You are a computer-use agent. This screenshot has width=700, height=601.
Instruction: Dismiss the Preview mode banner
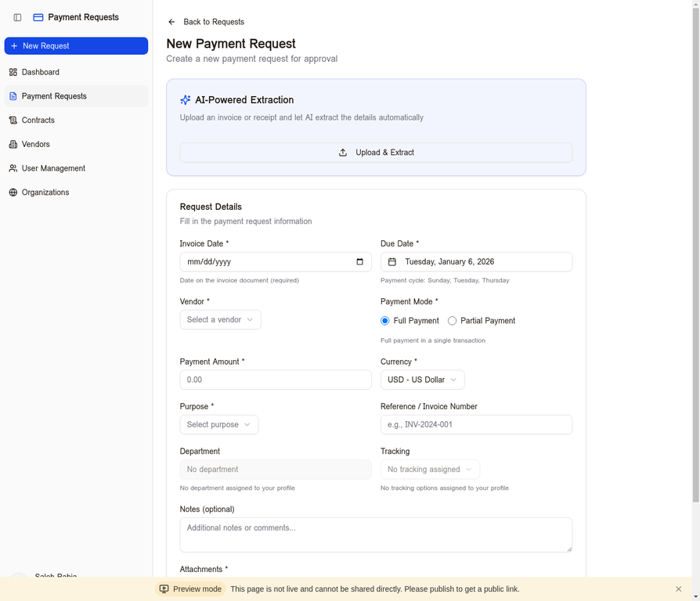(x=678, y=588)
